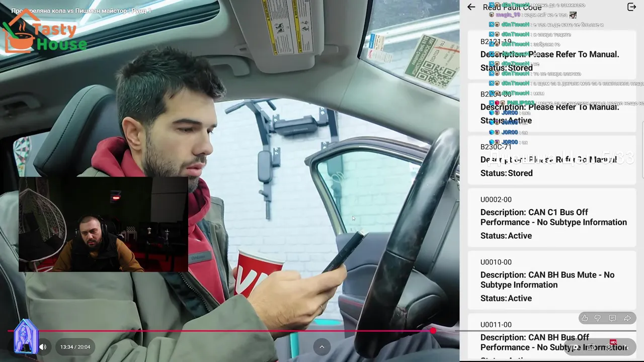Open the comments speech bubble icon
Screen dimensions: 644x362
click(612, 318)
